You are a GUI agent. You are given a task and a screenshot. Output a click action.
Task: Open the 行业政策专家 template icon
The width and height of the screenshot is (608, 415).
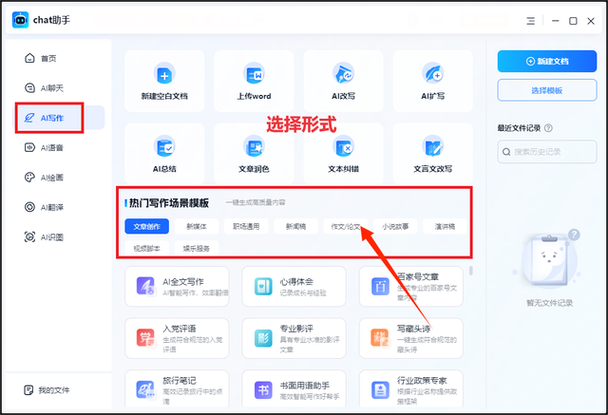tap(380, 390)
